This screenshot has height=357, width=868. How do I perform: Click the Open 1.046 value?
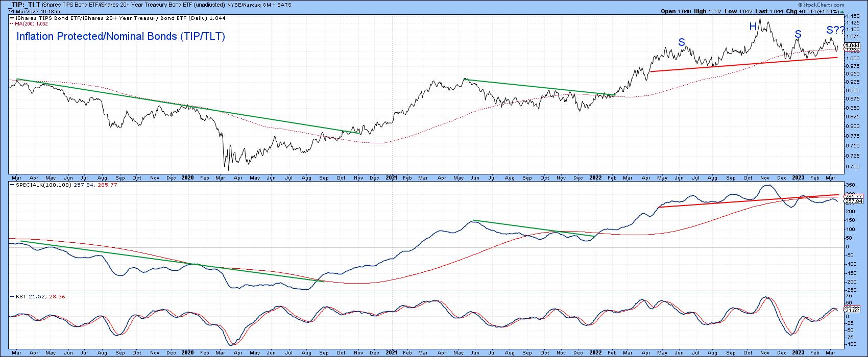tap(676, 11)
